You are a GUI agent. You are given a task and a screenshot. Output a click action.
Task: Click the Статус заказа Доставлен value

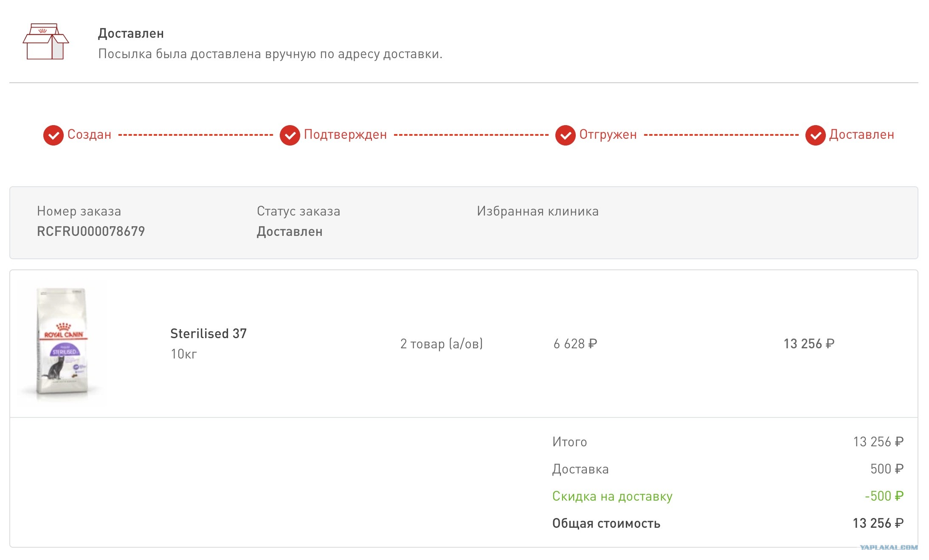point(290,232)
